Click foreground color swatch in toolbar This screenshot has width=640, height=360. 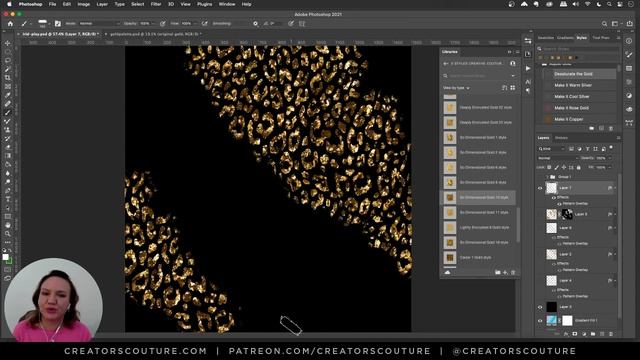pyautogui.click(x=5, y=257)
